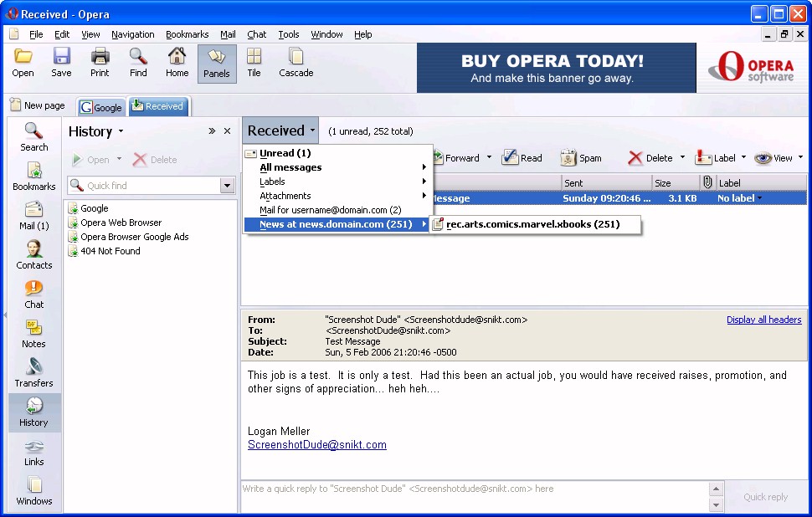Select the Received tab
812x517 pixels.
[x=158, y=106]
